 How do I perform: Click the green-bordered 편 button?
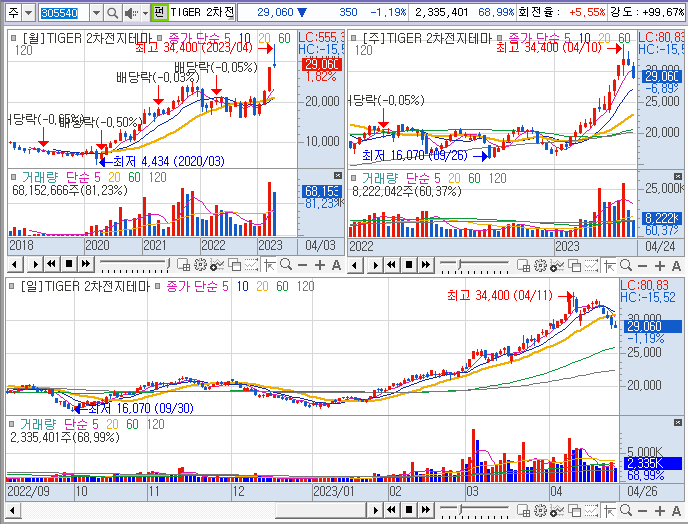pos(159,12)
